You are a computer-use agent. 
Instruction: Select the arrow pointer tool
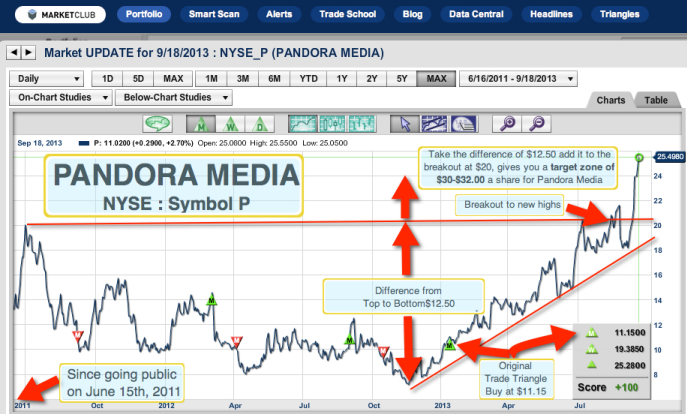click(405, 124)
